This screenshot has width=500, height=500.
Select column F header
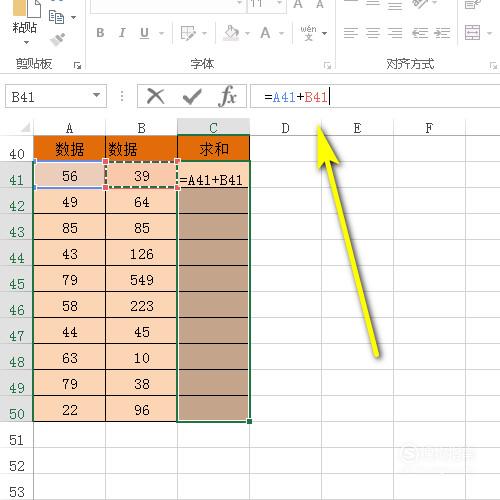point(429,128)
